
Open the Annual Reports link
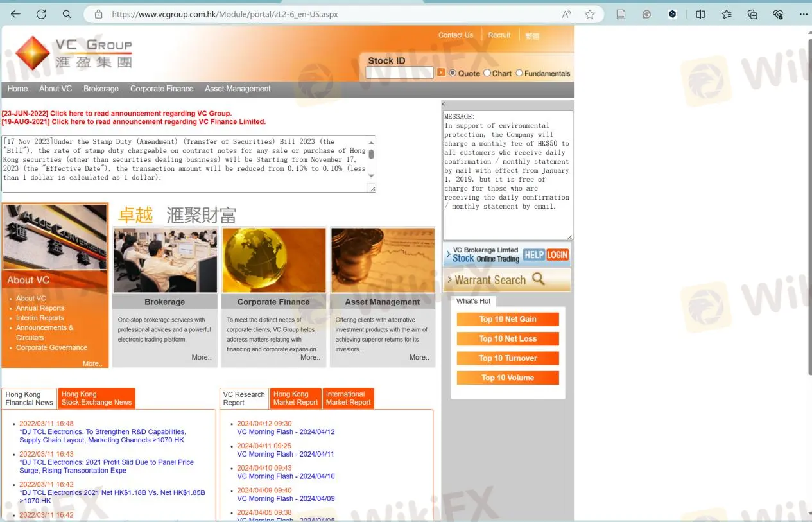40,308
